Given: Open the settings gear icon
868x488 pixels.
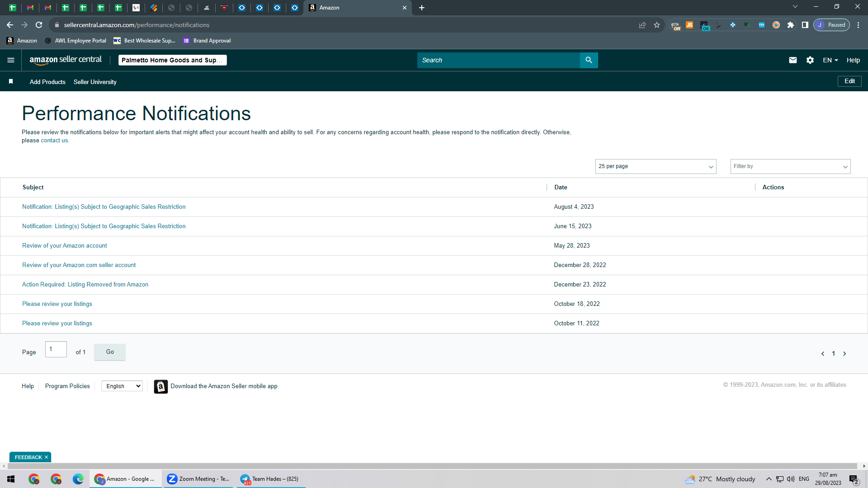Looking at the screenshot, I should [x=810, y=60].
